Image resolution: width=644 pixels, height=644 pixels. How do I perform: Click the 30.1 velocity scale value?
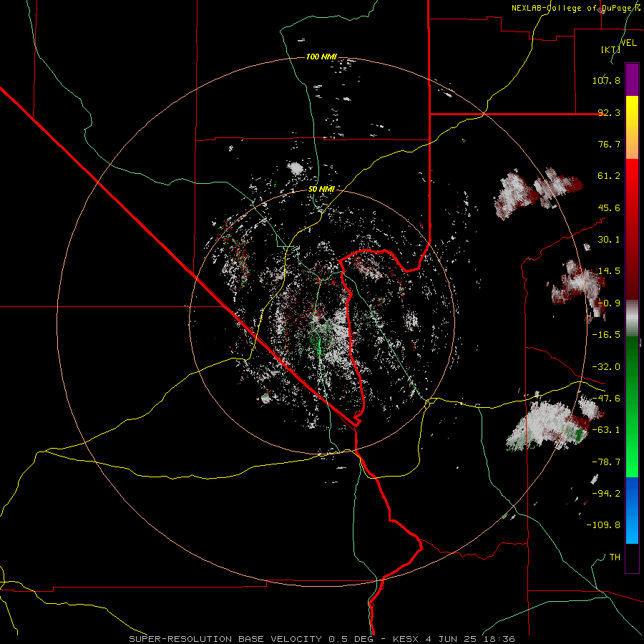click(x=609, y=240)
